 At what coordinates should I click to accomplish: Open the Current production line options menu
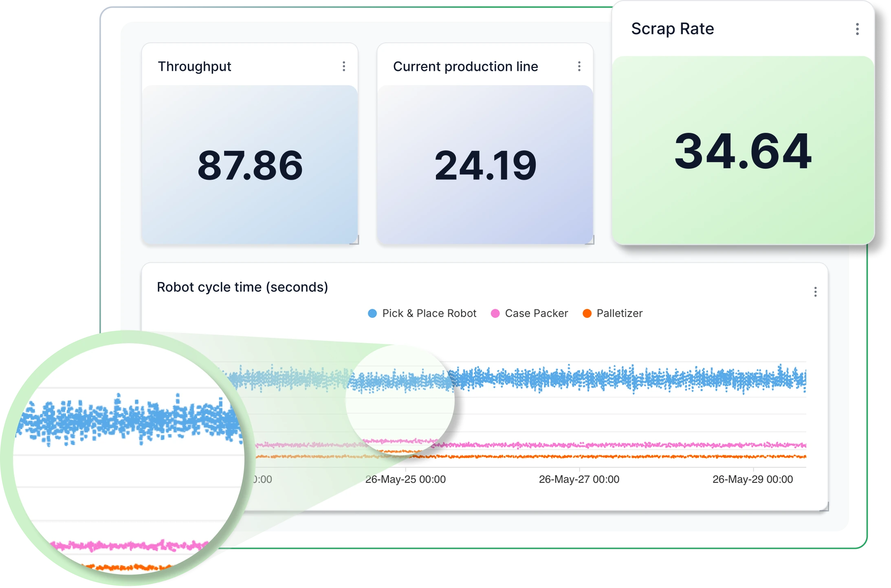tap(579, 66)
